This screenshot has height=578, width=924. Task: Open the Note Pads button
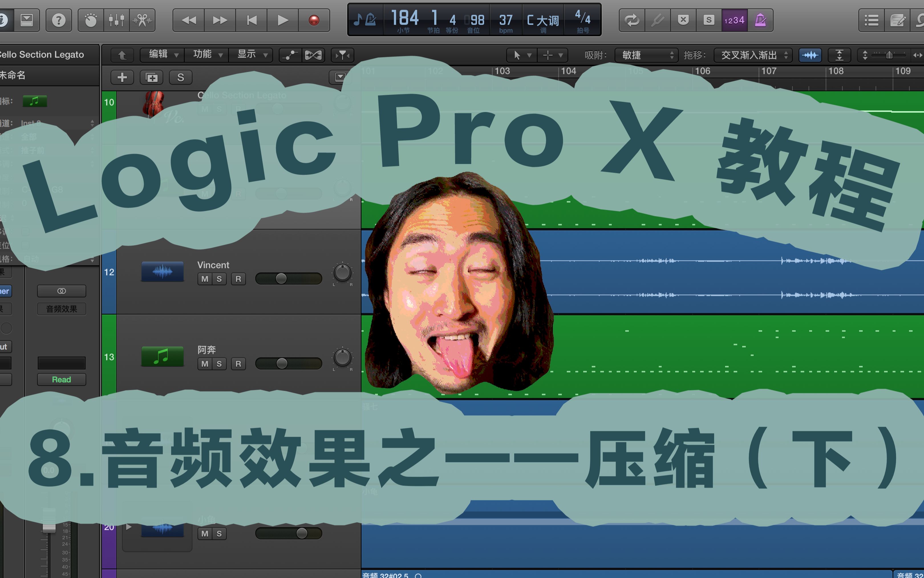[897, 20]
